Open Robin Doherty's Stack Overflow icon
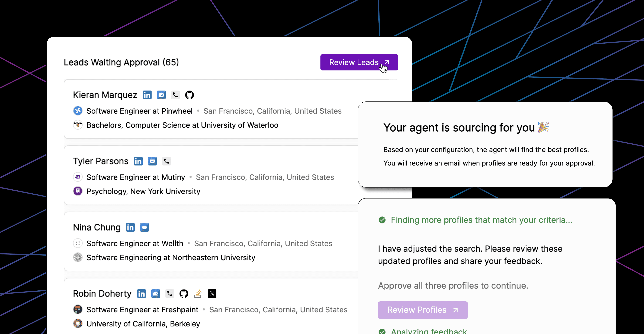The height and width of the screenshot is (334, 644). (x=198, y=294)
